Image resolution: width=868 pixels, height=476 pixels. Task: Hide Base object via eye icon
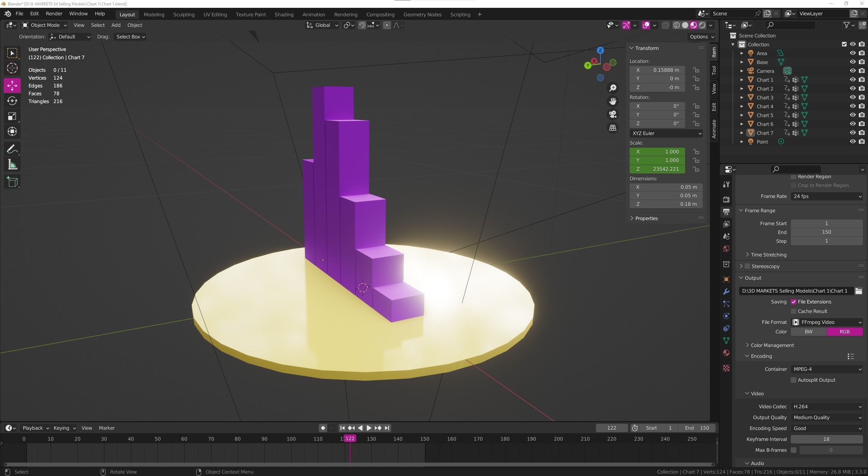click(853, 62)
